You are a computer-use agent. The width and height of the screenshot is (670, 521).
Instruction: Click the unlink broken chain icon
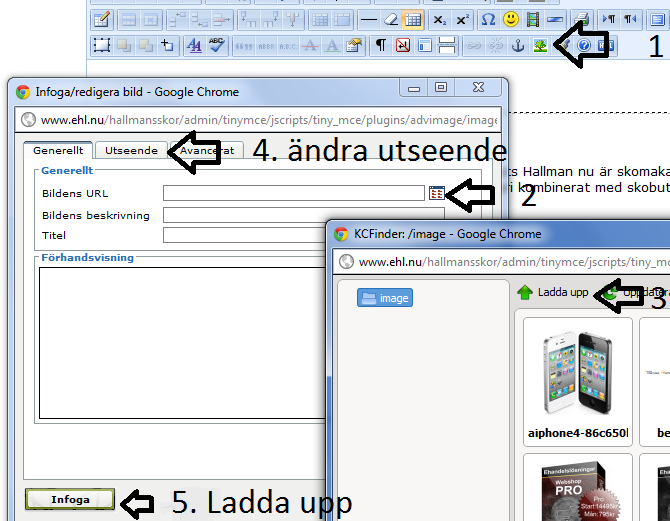496,45
